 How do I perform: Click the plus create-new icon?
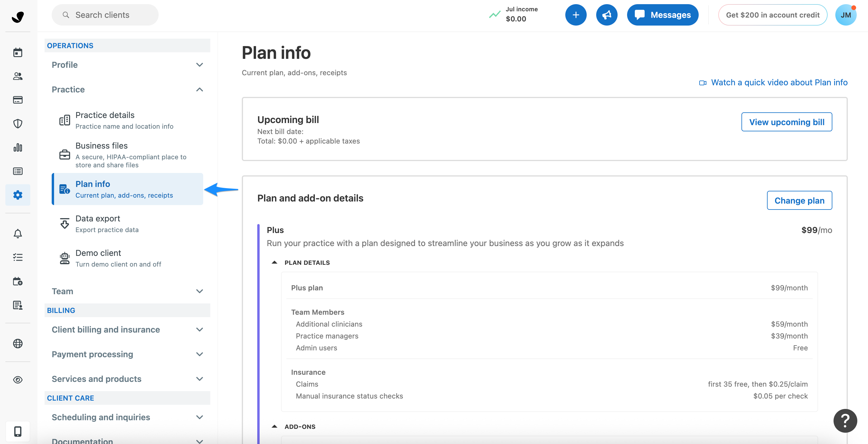(x=575, y=15)
